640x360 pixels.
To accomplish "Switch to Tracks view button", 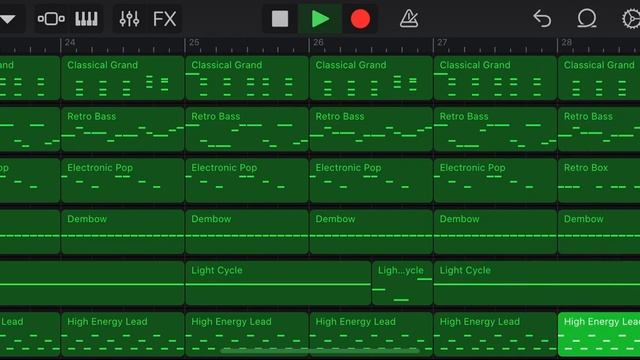I will pos(51,19).
